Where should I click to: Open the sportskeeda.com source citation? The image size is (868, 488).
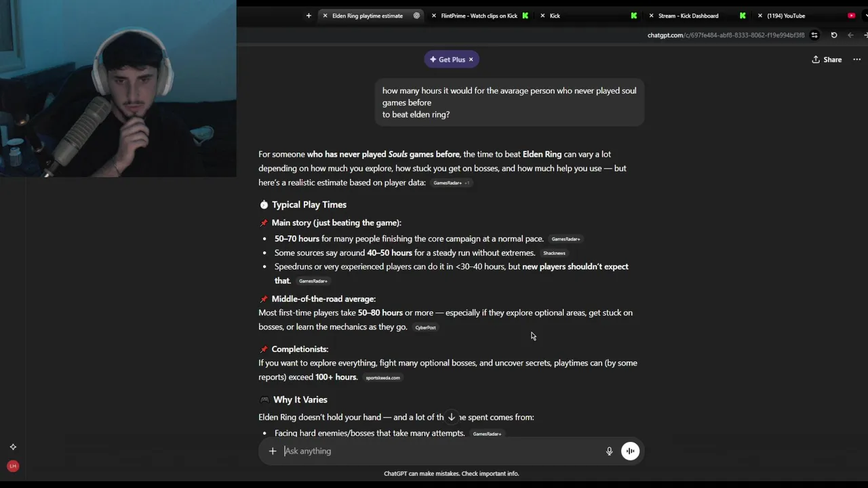pos(382,378)
